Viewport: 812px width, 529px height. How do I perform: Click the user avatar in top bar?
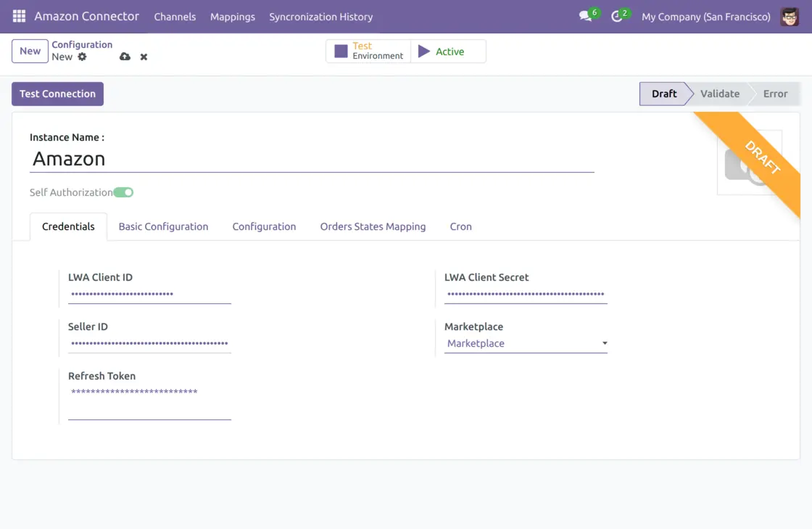790,16
